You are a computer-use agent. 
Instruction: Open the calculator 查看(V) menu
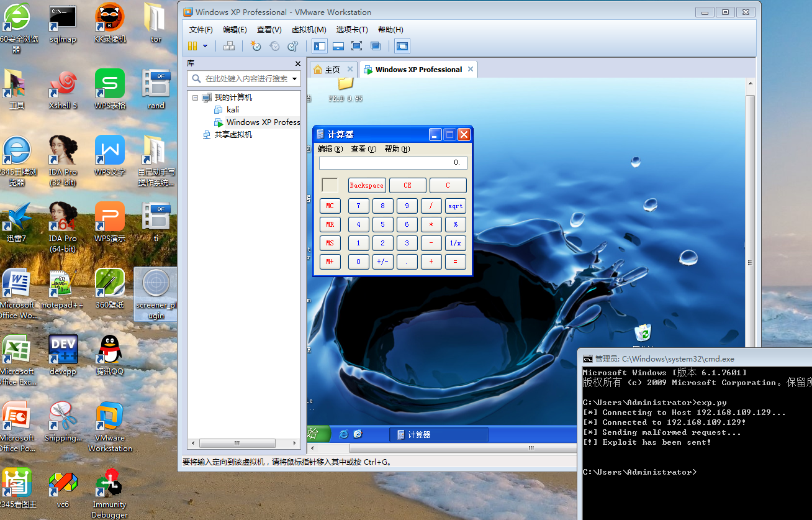pyautogui.click(x=364, y=149)
